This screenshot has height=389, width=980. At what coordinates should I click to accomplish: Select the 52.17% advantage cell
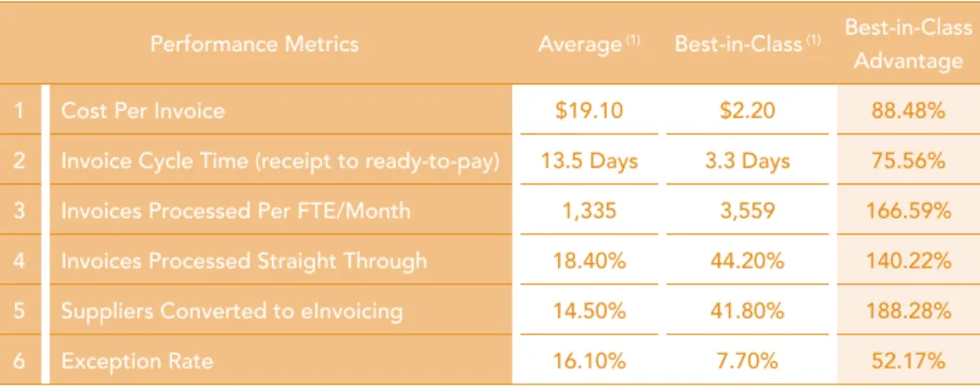(x=908, y=361)
